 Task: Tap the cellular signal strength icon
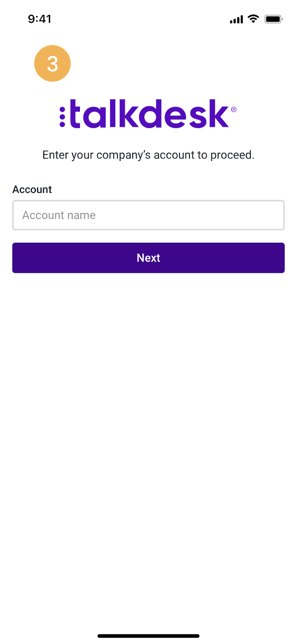coord(236,19)
